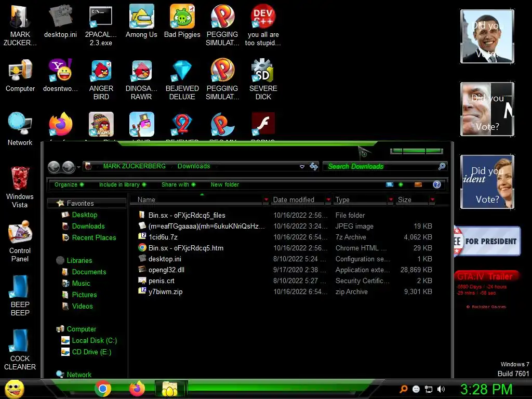Click the Obama Did you Vote gadget

(x=487, y=36)
